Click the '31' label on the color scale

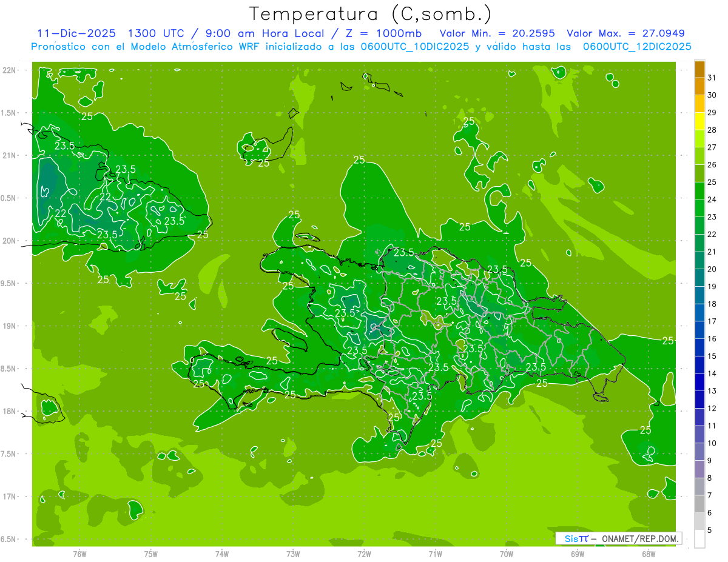(712, 77)
